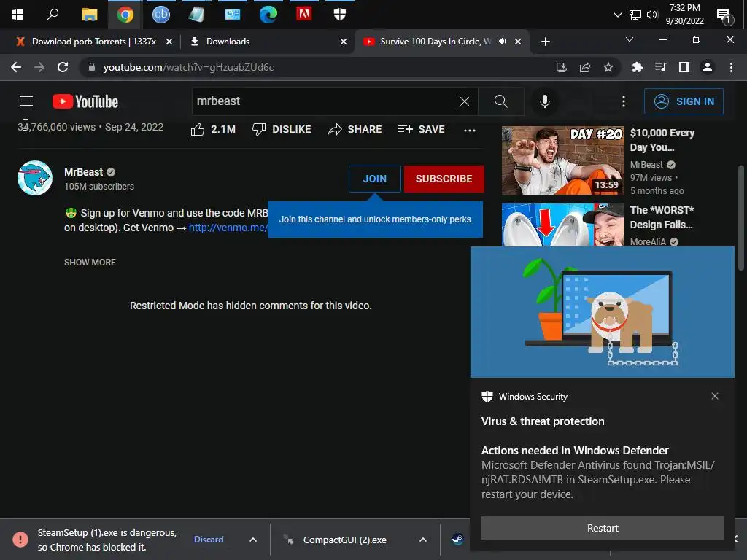The image size is (747, 560).
Task: Open CompactGUI (2).exe download
Action: (344, 540)
